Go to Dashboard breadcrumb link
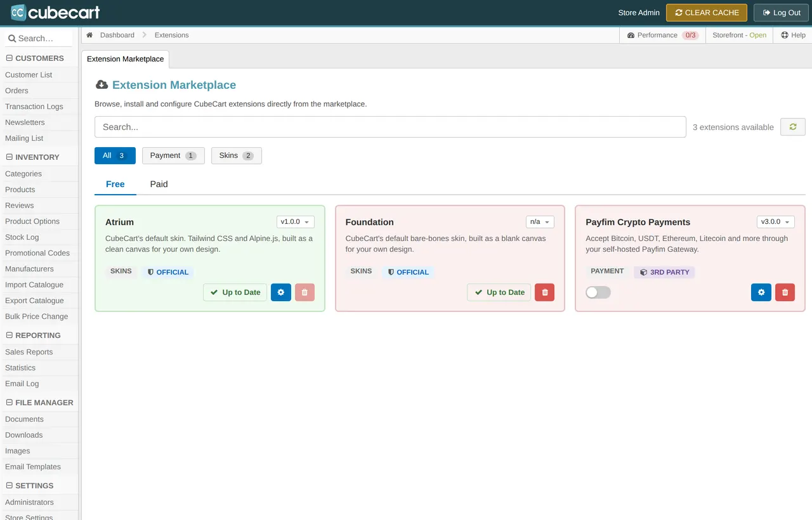 pyautogui.click(x=117, y=36)
